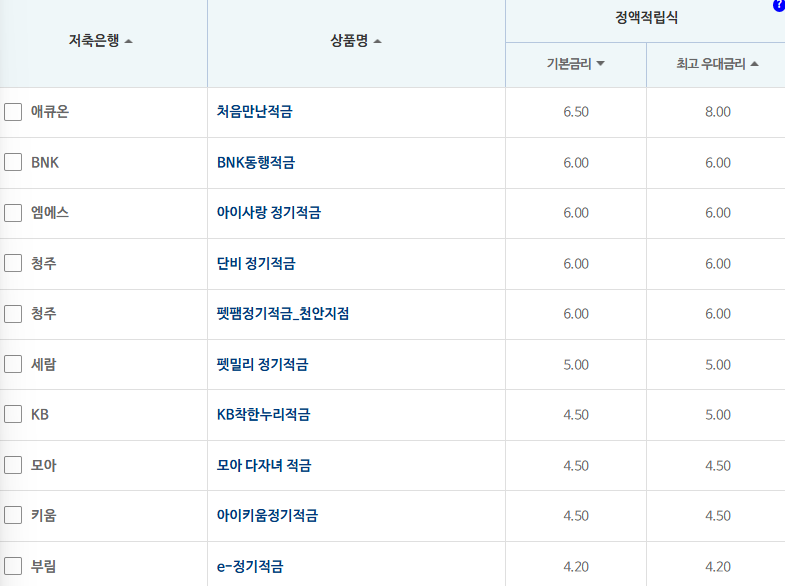Open 처음만난적금 product link

pos(254,111)
